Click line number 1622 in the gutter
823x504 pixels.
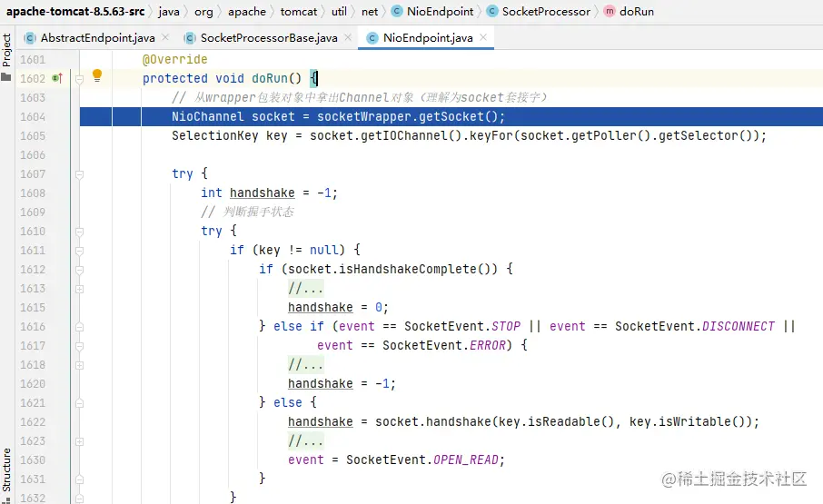pyautogui.click(x=33, y=422)
